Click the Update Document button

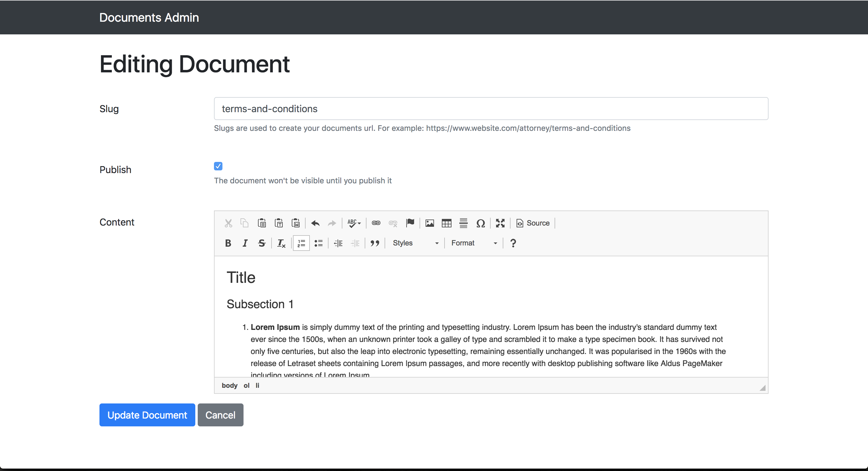(x=147, y=415)
